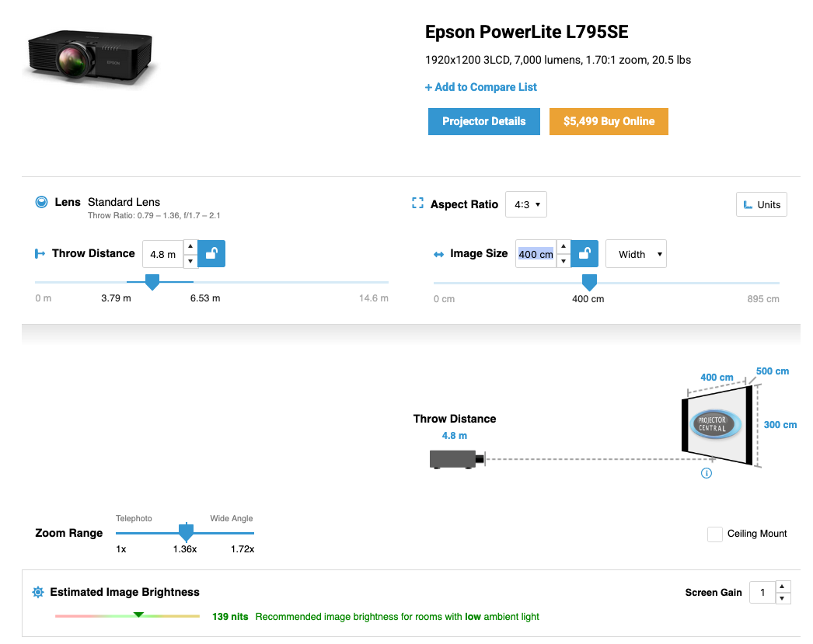Click the 500 cm diagonal label
Image resolution: width=813 pixels, height=644 pixels.
pos(772,371)
